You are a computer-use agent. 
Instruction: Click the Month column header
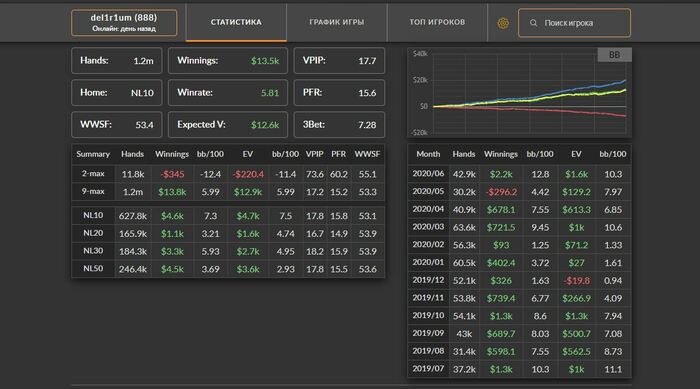point(428,154)
